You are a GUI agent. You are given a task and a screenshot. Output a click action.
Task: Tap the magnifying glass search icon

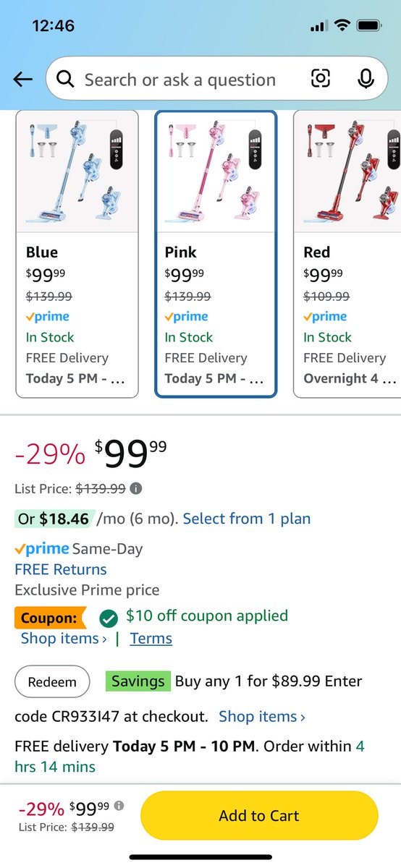[x=65, y=80]
